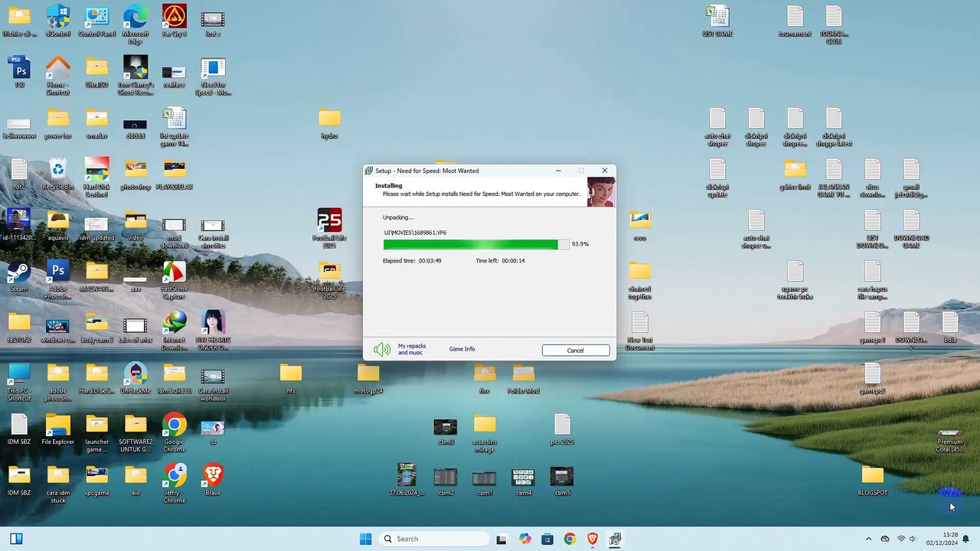Viewport: 980px width, 551px height.
Task: Open Task View on taskbar
Action: pyautogui.click(x=501, y=539)
